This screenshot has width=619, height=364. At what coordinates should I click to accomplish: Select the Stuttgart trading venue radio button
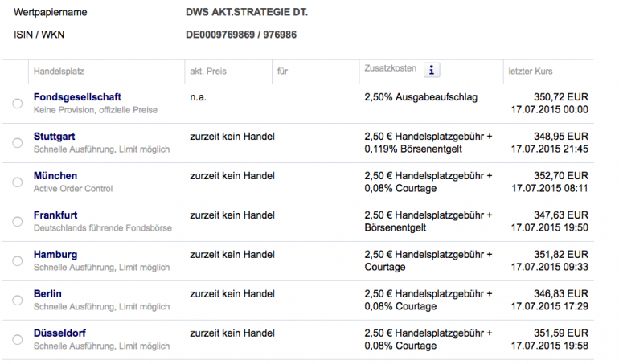[x=18, y=143]
